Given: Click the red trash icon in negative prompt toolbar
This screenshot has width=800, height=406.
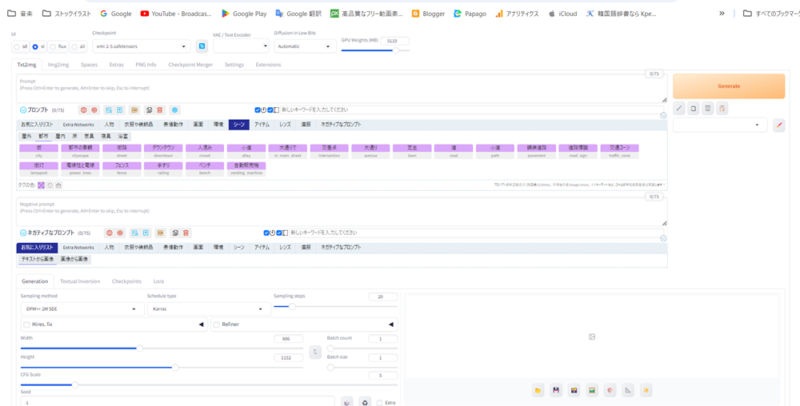Looking at the screenshot, I should click(x=186, y=233).
